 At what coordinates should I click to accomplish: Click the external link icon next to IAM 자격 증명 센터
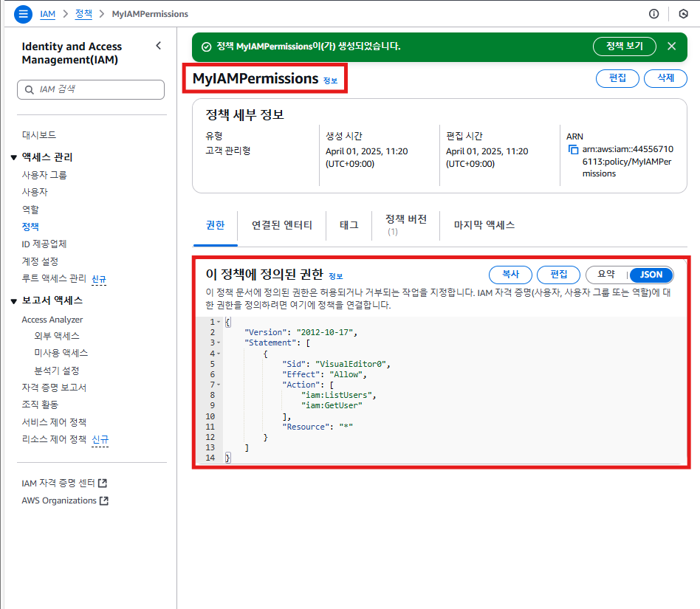[103, 483]
